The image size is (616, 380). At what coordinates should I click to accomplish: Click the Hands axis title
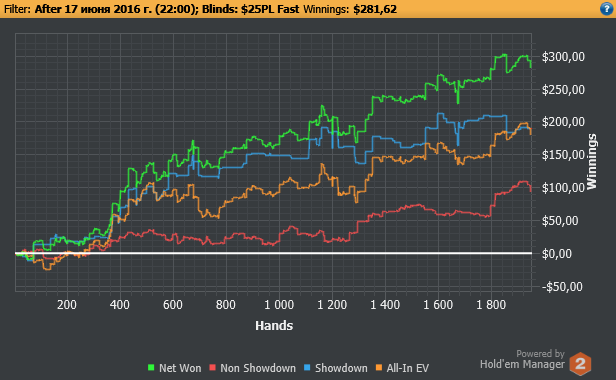pos(274,325)
